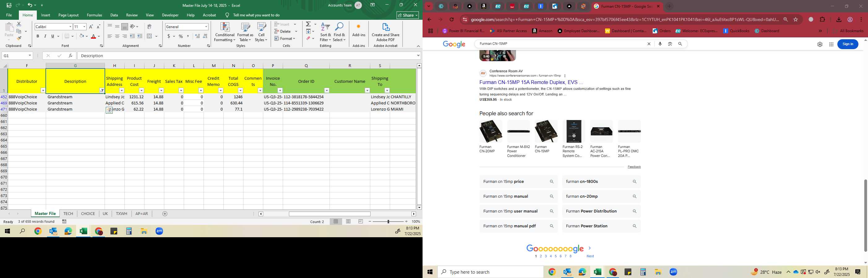Open the Distributor column filter dropdown
This screenshot has width=868, height=278.
click(43, 90)
